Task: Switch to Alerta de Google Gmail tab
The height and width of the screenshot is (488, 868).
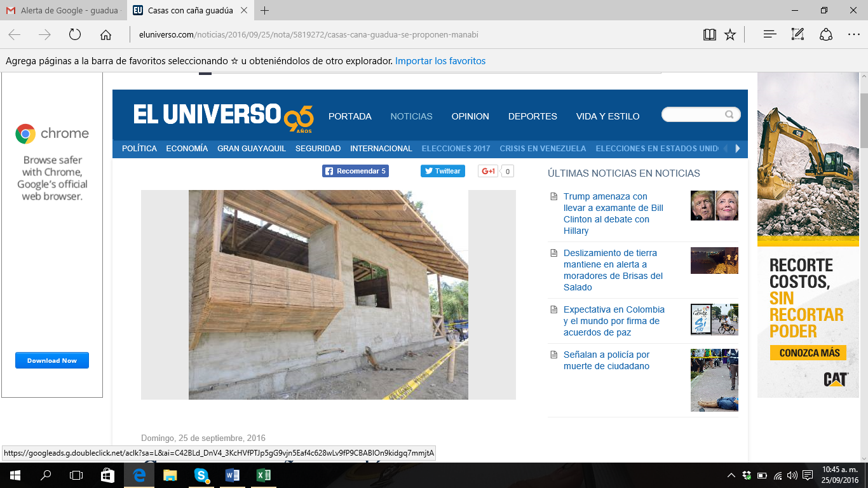Action: [x=62, y=11]
